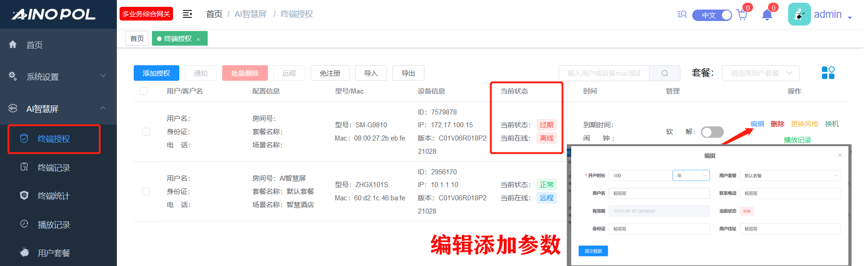Click the menu search icon in header
The width and height of the screenshot is (868, 266).
pos(682,15)
